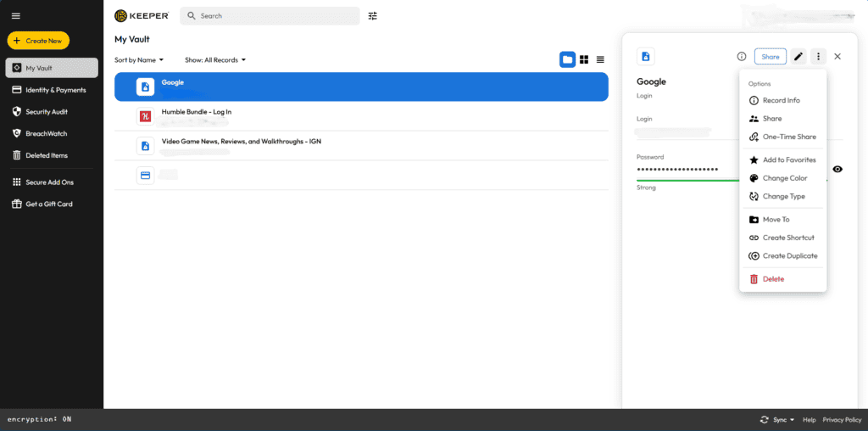Open the hamburger menu icon

pyautogui.click(x=16, y=16)
